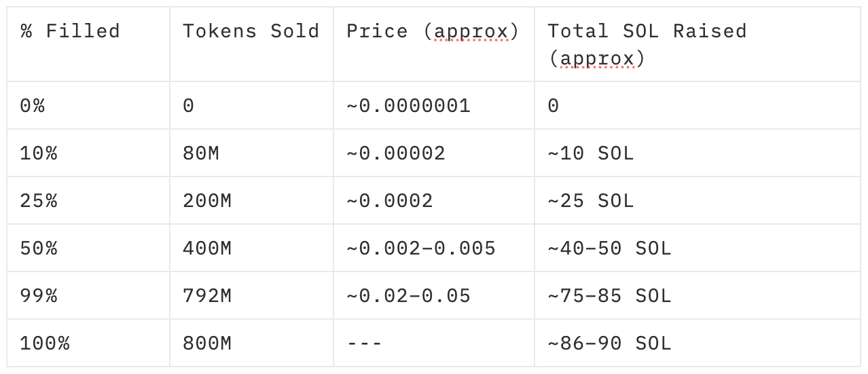
Task: Select the 99% filled cell
Action: click(39, 296)
